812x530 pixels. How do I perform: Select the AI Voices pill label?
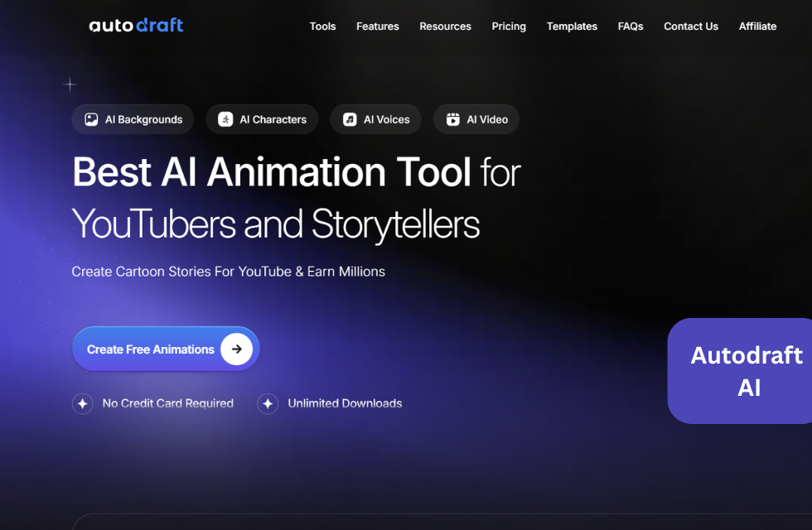[x=387, y=119]
